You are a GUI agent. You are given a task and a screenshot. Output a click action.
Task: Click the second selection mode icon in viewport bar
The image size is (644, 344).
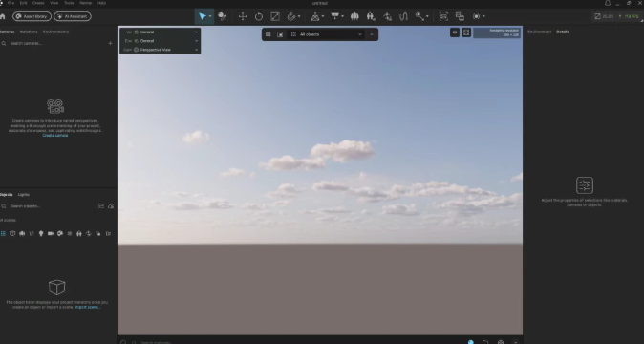pos(280,34)
